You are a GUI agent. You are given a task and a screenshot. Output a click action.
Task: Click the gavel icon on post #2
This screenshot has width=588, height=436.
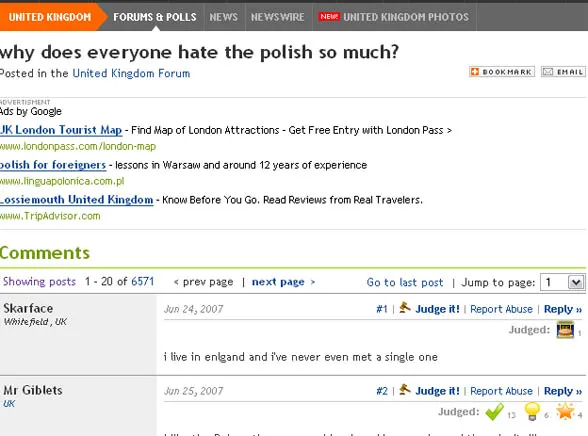coord(405,390)
